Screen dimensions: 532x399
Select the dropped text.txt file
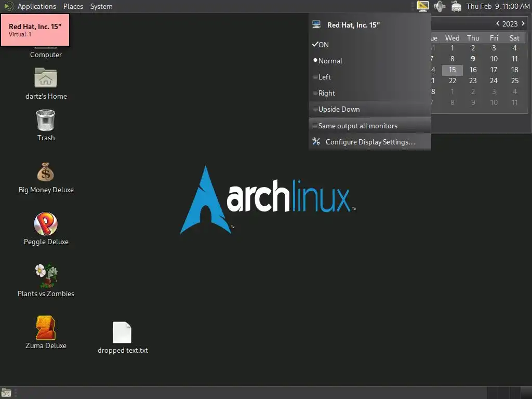pyautogui.click(x=122, y=332)
